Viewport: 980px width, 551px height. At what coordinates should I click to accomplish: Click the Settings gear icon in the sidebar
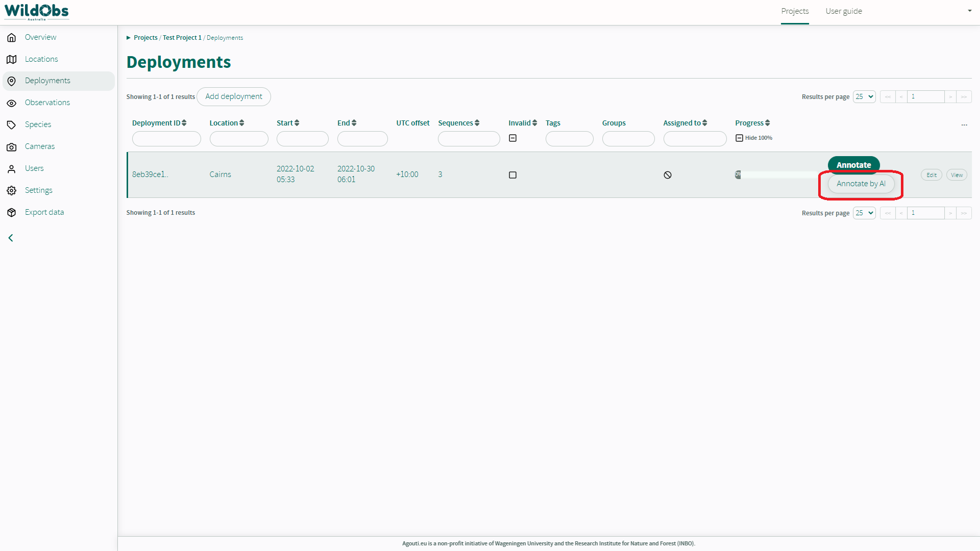tap(12, 191)
